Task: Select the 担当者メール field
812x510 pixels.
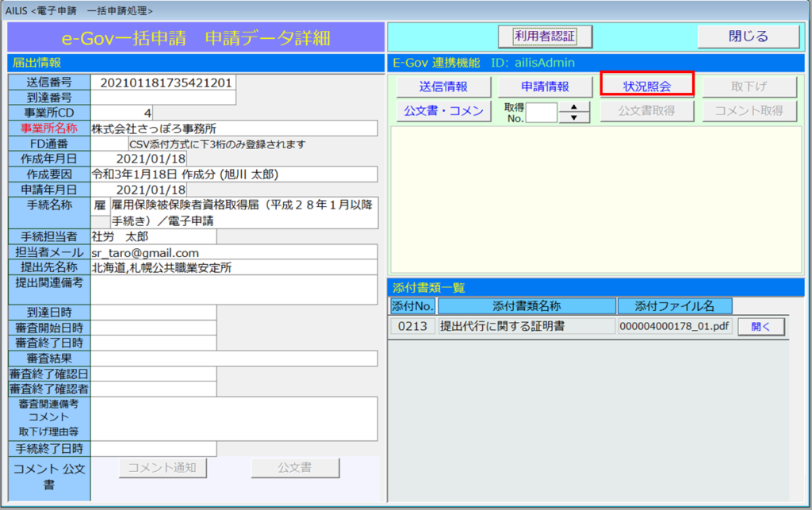Action: [233, 253]
